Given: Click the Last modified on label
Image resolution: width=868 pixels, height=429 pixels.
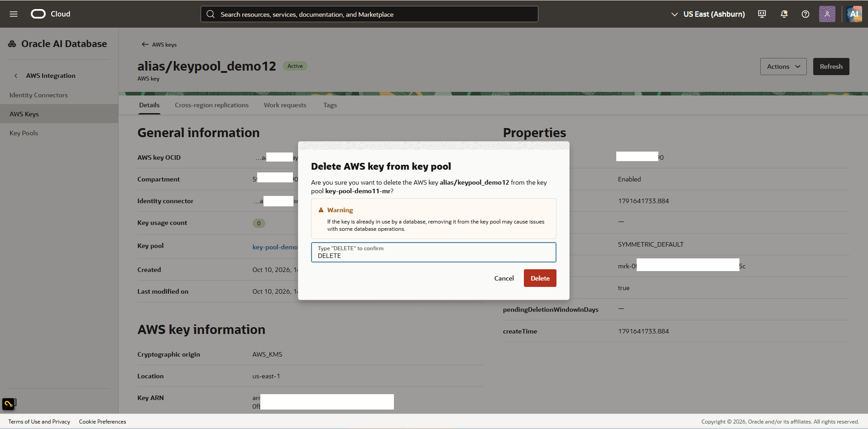Looking at the screenshot, I should pyautogui.click(x=163, y=291).
